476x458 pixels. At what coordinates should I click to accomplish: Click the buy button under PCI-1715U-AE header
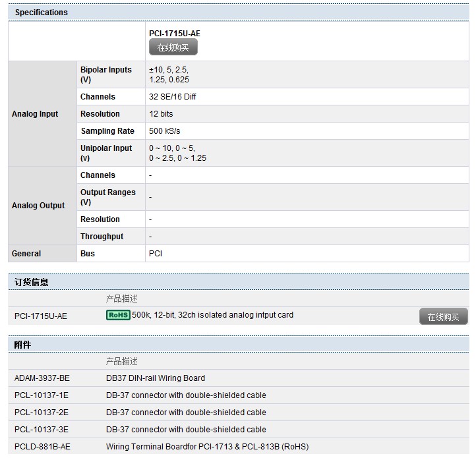click(x=173, y=47)
